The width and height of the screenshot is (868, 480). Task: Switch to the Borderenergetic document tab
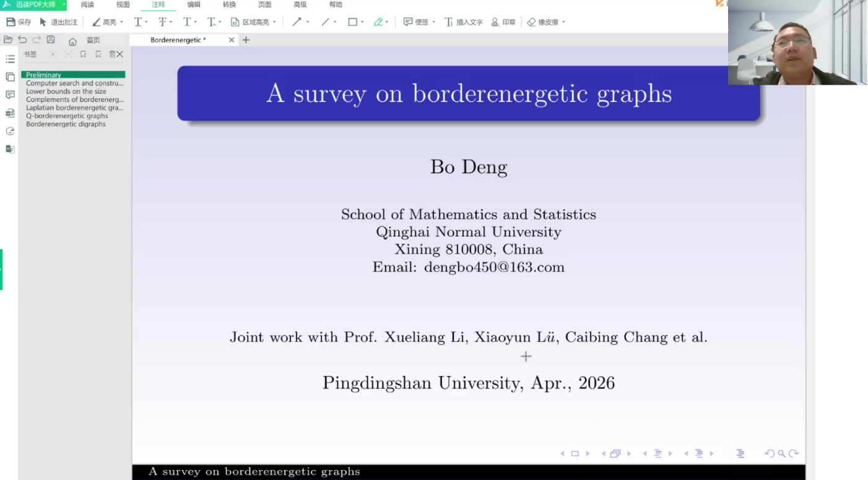(178, 40)
